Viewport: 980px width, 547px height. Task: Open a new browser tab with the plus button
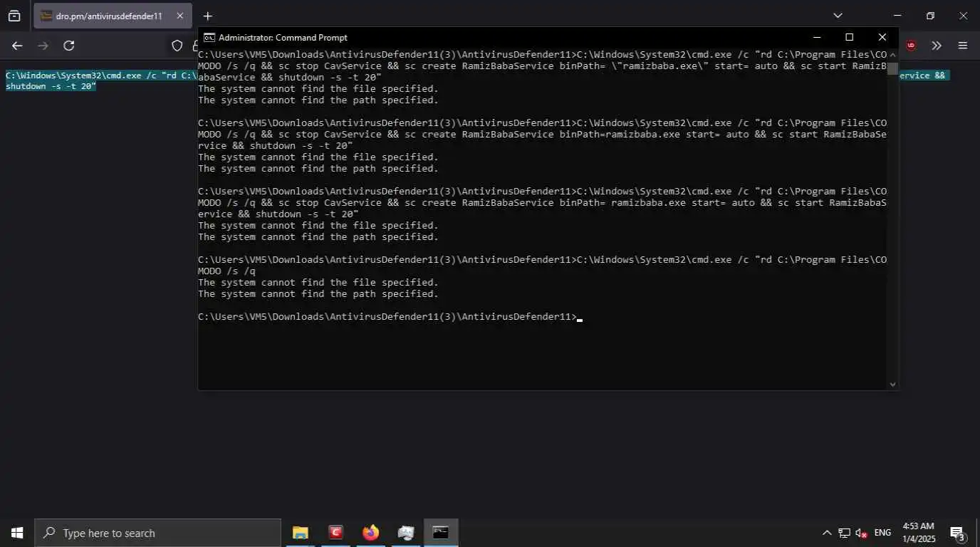tap(207, 16)
